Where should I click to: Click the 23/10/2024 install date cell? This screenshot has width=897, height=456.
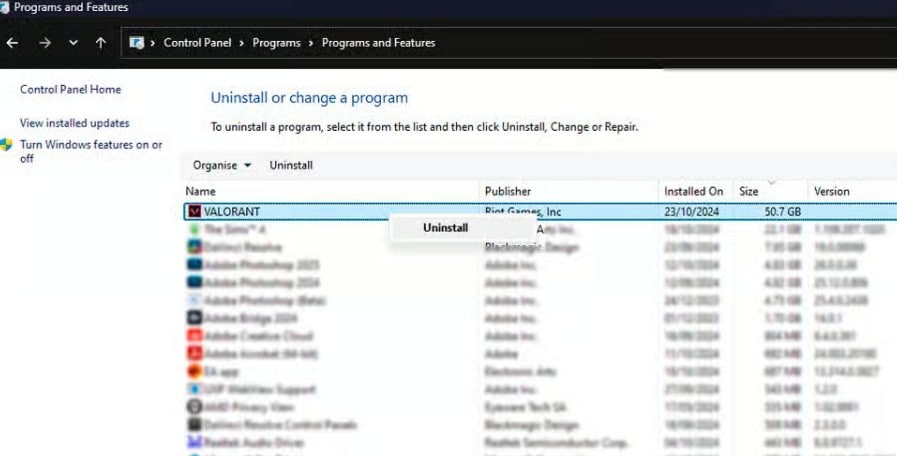(x=691, y=212)
